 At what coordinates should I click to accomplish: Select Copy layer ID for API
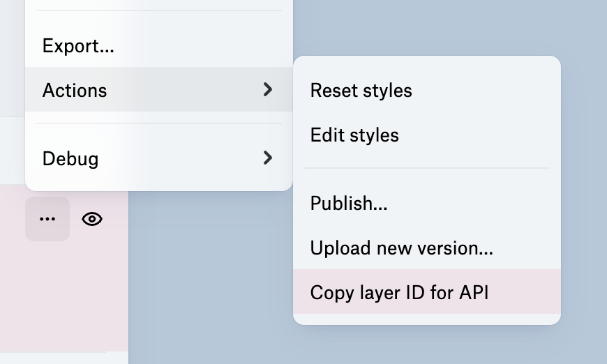[x=399, y=292]
